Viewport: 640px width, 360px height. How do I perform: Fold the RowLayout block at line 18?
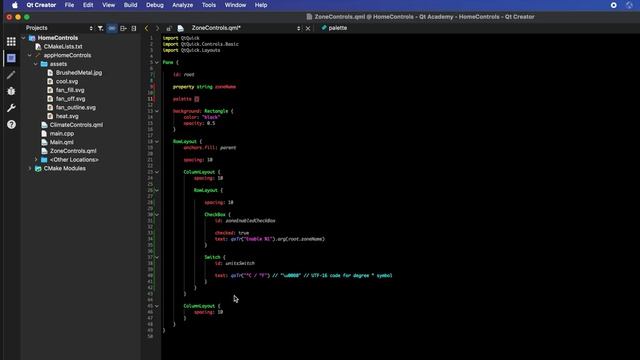[x=157, y=142]
